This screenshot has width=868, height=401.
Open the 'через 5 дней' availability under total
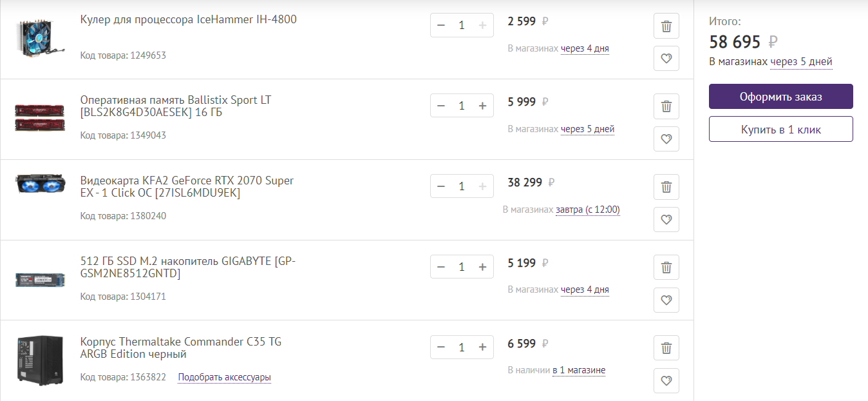pyautogui.click(x=801, y=62)
